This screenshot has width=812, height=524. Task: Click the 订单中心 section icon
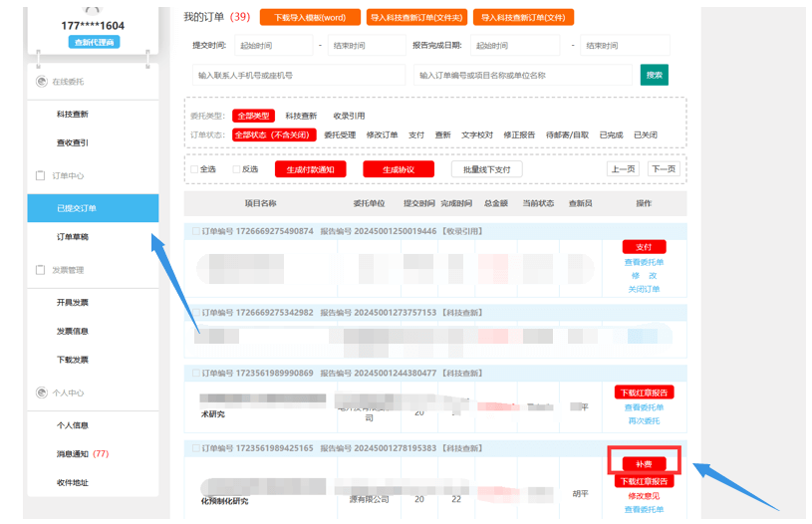[41, 175]
